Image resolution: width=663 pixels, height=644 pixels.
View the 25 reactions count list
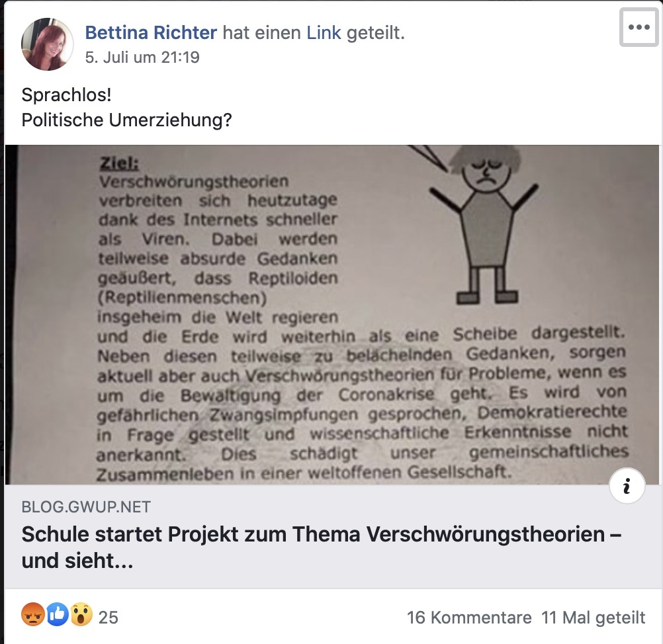[x=109, y=618]
